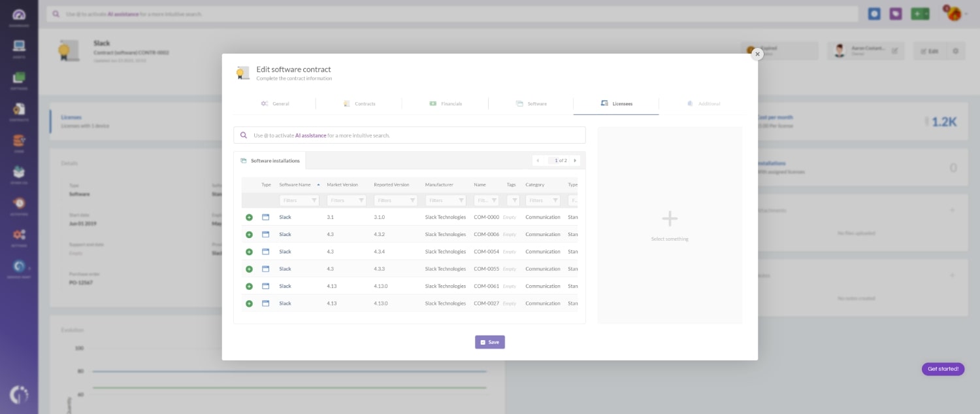Click the settings gear next to Edit
This screenshot has height=414, width=980.
(x=955, y=51)
